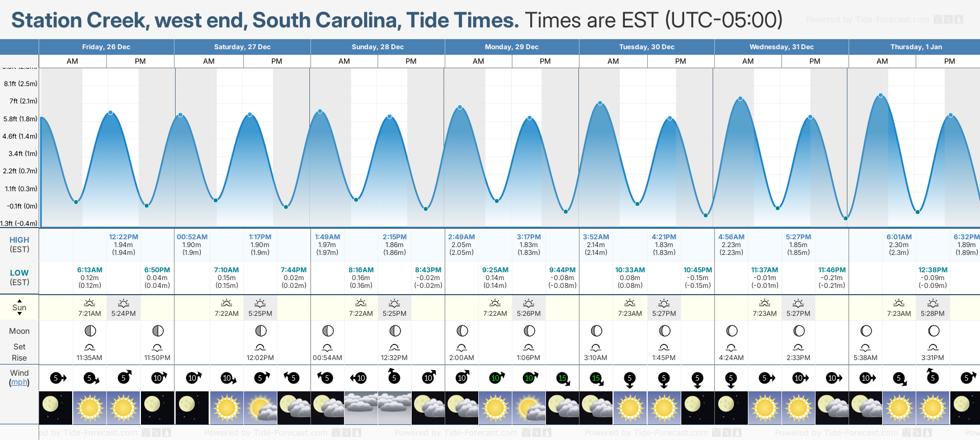Click the sunset icon above Sunday's 5:25PM
Viewport: 980px width, 440px height.
[394, 303]
